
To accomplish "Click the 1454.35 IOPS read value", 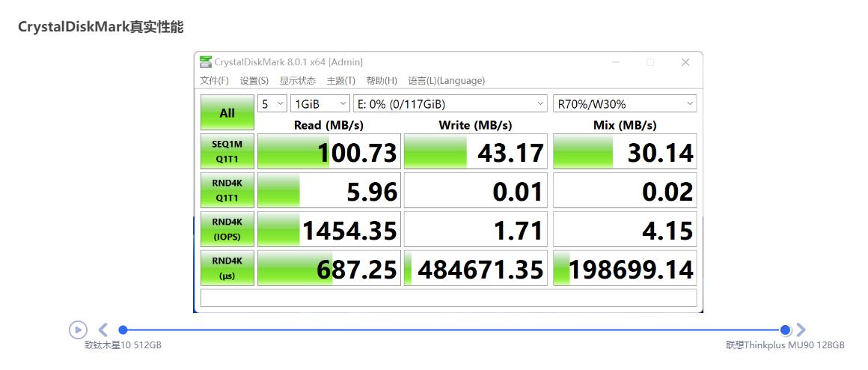I will 329,229.
